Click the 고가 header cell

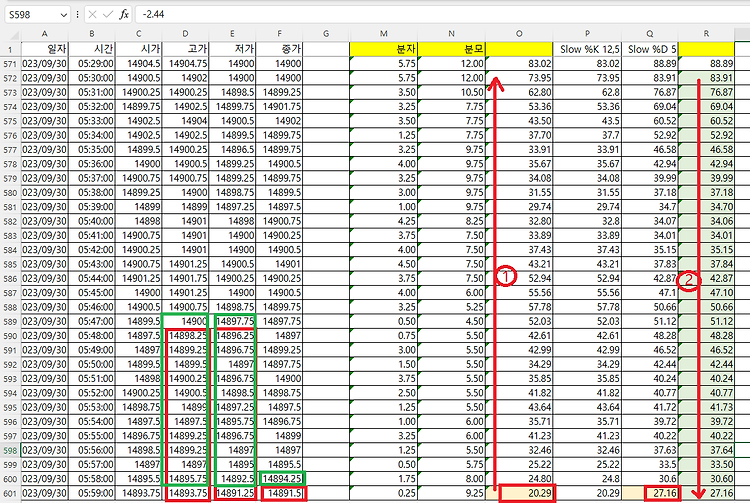[185, 49]
